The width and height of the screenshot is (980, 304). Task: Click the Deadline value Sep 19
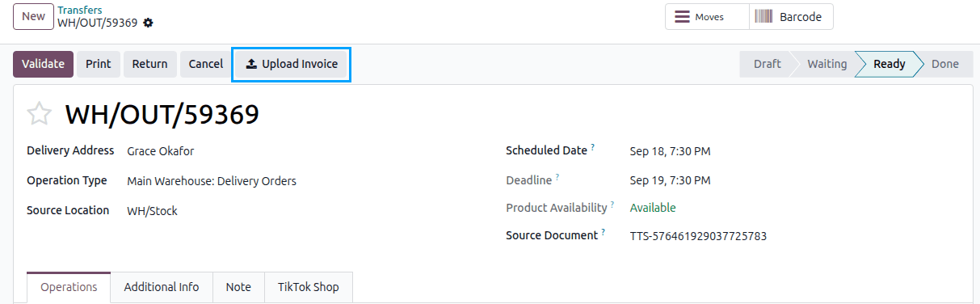point(670,180)
